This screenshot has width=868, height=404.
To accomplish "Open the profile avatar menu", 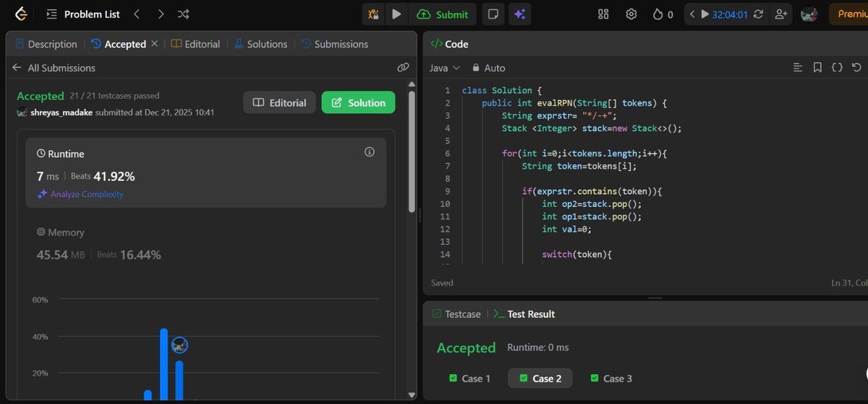I will point(809,14).
